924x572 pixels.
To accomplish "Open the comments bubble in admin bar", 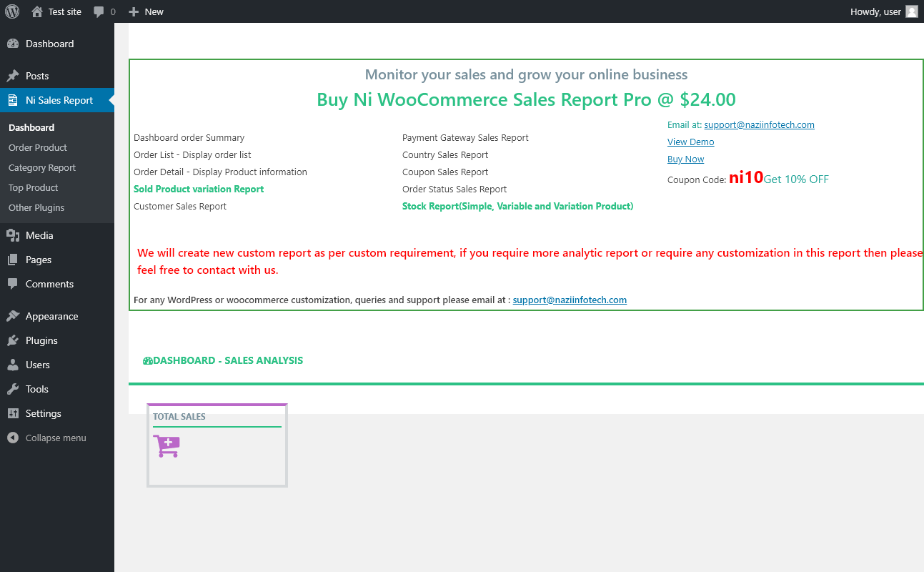I will coord(99,11).
